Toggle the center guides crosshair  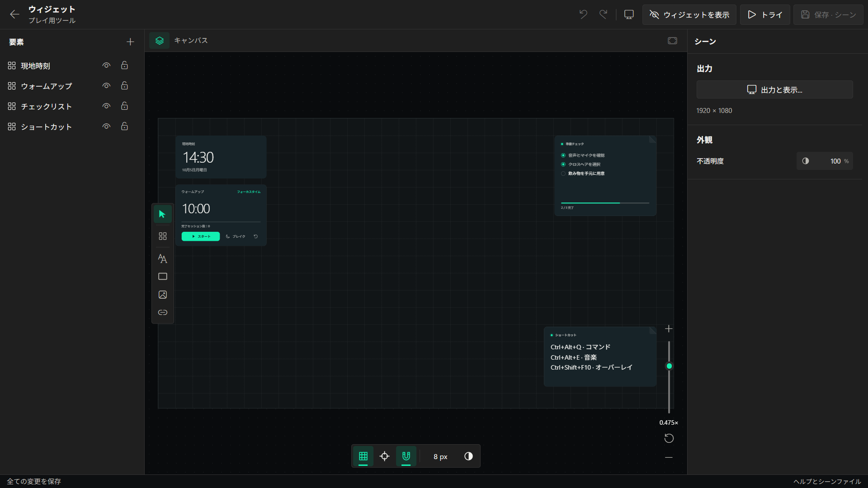click(385, 456)
